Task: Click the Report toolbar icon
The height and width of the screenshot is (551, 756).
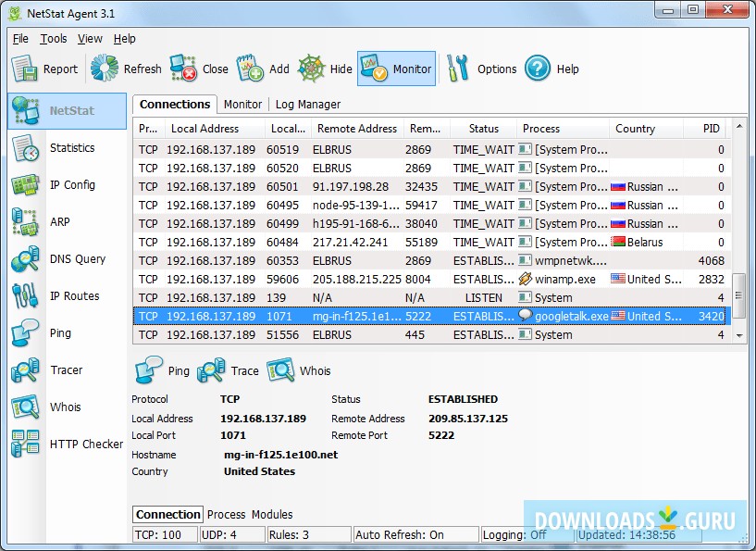Action: coord(24,69)
